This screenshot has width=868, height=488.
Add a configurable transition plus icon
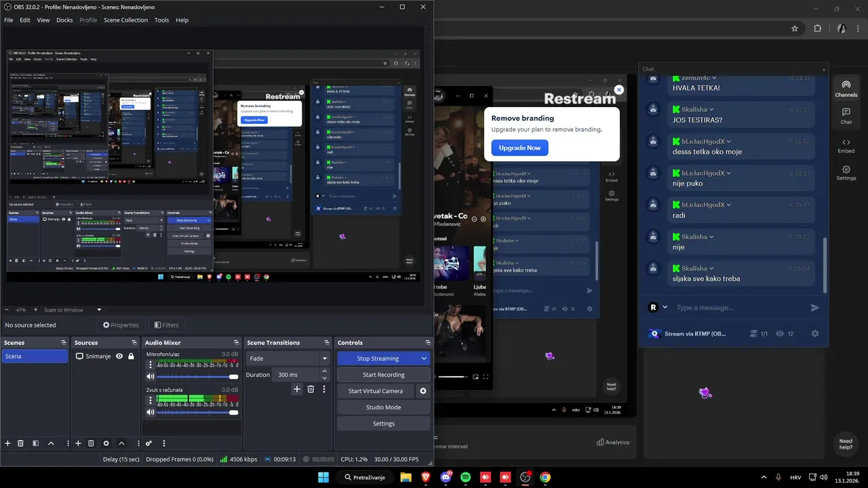coord(296,389)
